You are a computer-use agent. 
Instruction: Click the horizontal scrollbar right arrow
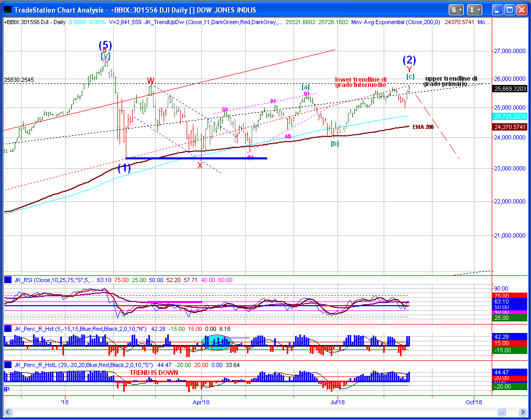pyautogui.click(x=523, y=412)
